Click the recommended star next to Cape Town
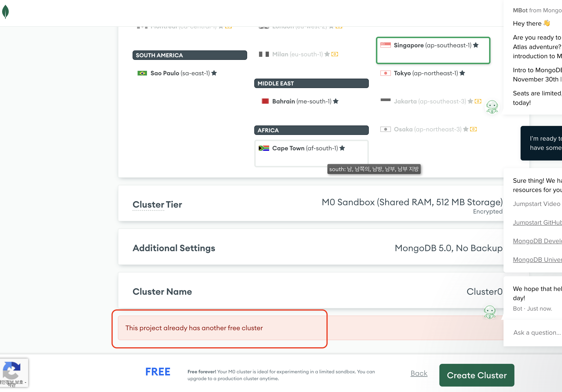 click(342, 148)
